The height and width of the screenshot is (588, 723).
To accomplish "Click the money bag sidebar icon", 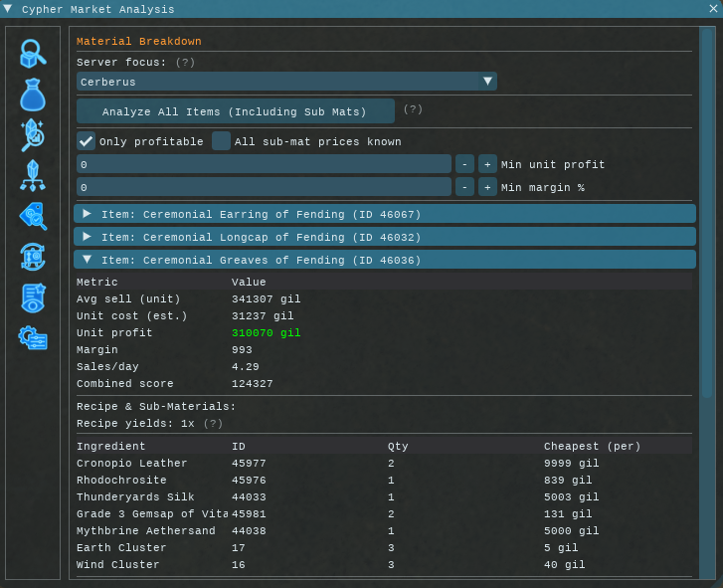I will [x=33, y=95].
